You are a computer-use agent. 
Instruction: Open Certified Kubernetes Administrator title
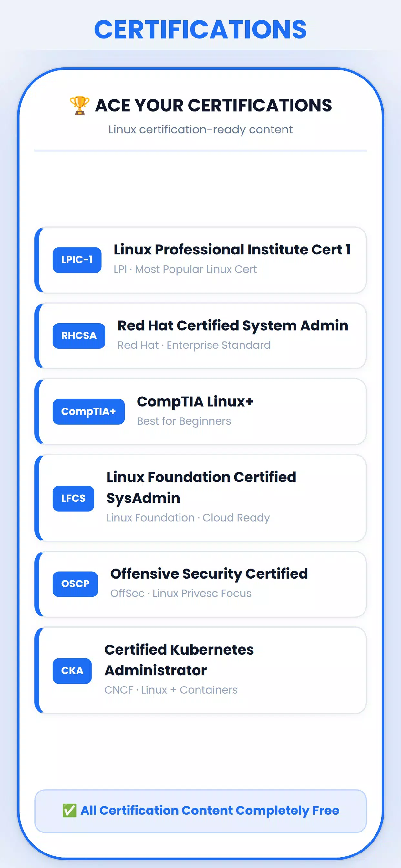tap(179, 660)
